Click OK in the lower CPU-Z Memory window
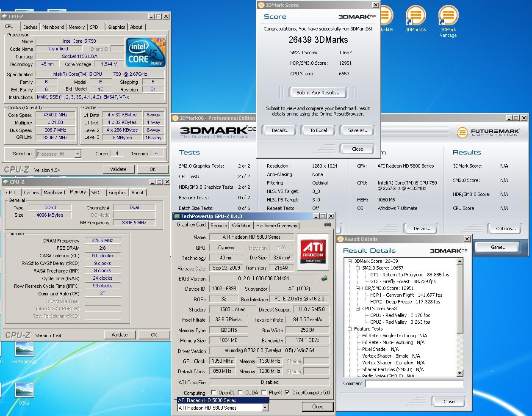Screen dimensions: 532x416 point(154,335)
